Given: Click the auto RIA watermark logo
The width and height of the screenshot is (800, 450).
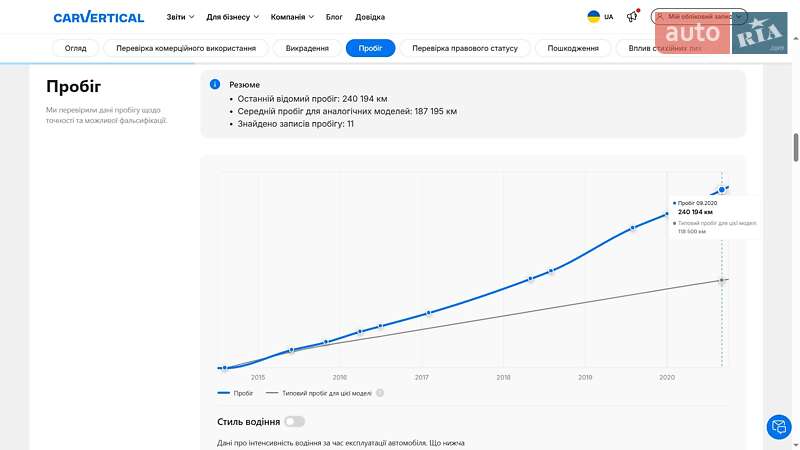Looking at the screenshot, I should coord(720,37).
